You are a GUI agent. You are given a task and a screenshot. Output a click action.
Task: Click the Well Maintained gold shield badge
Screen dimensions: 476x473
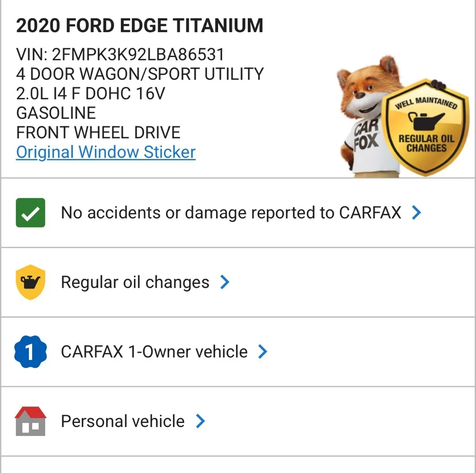425,128
